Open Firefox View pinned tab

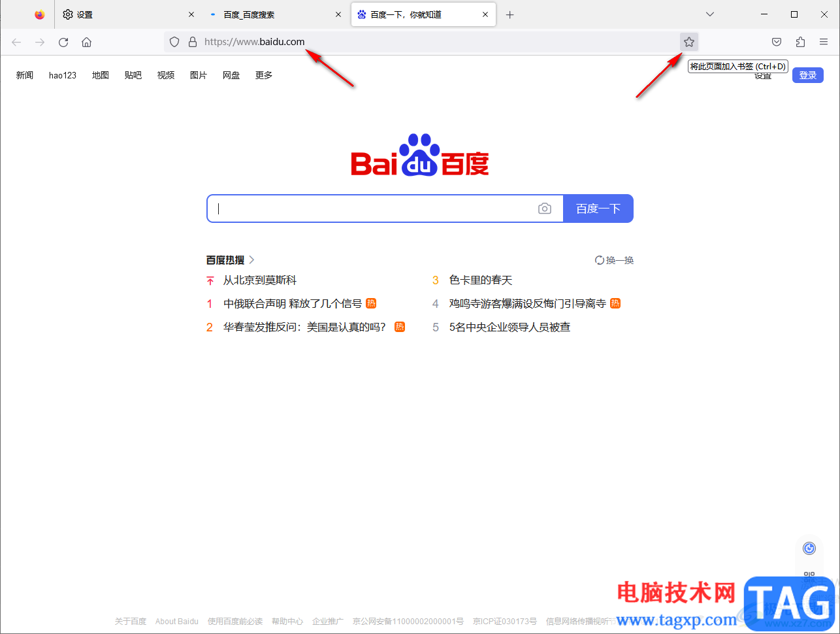coord(40,14)
